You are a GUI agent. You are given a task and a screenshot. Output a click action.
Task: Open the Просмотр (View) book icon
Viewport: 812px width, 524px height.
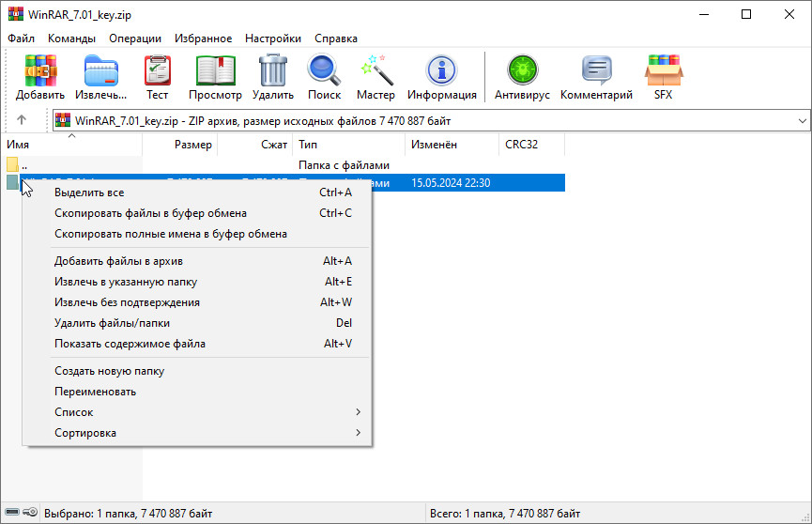coord(215,71)
